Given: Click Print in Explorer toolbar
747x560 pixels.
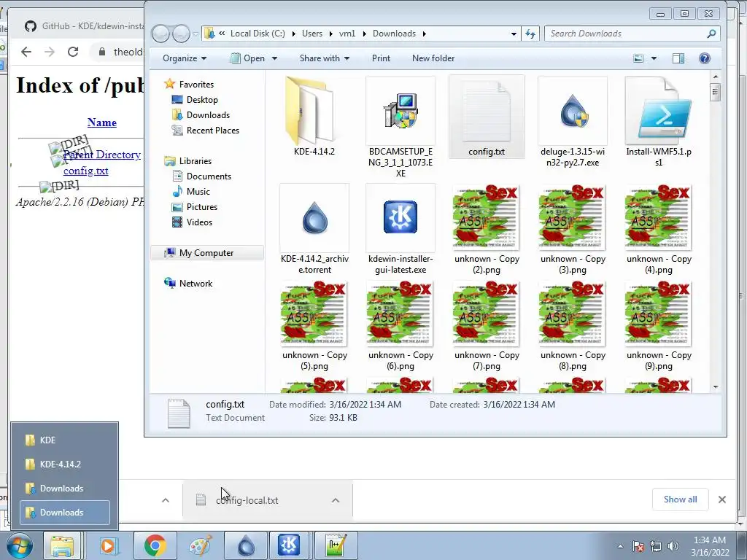Looking at the screenshot, I should [381, 58].
